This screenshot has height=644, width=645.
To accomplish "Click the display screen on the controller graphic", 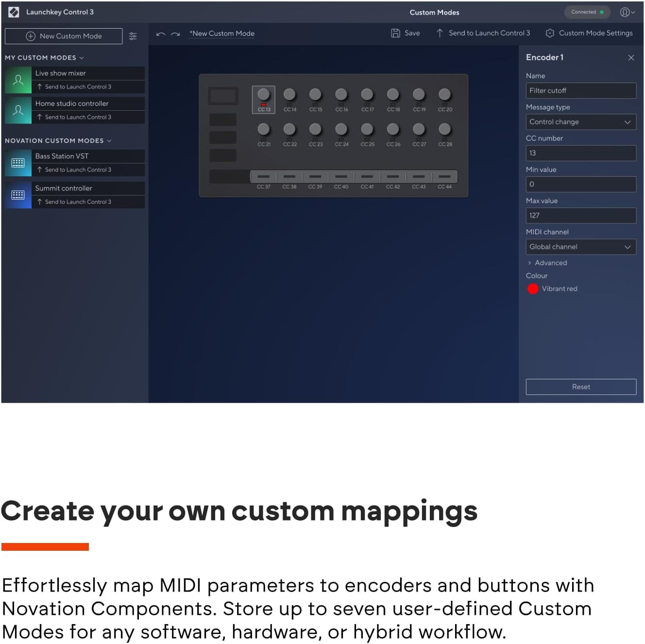I will 223,96.
